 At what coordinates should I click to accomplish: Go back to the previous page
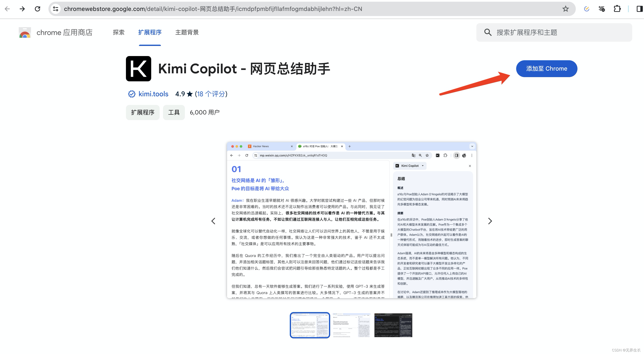click(x=7, y=9)
